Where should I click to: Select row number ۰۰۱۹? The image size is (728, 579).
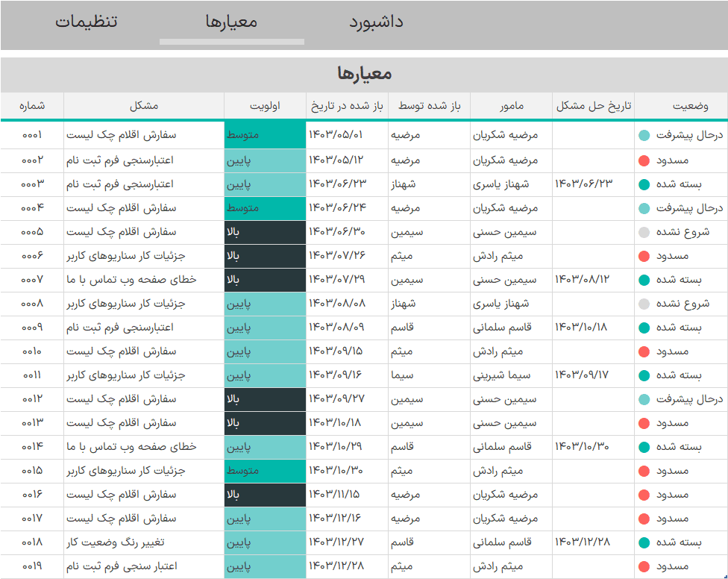[x=32, y=566]
